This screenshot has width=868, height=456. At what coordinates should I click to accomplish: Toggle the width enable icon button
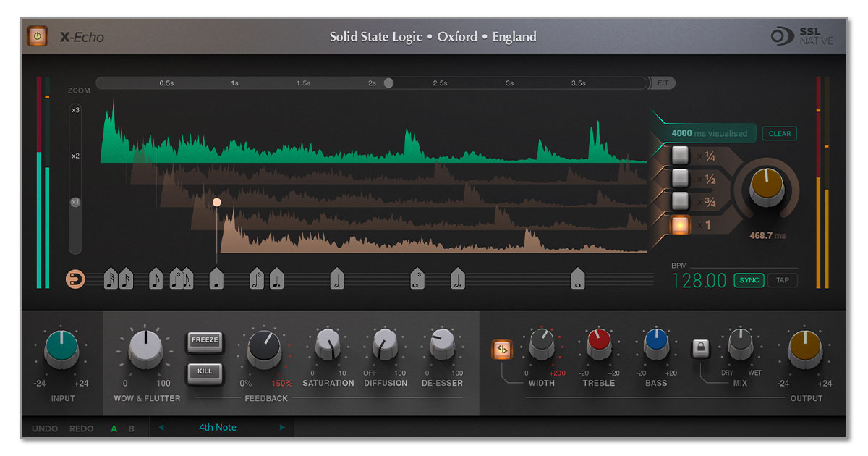501,350
